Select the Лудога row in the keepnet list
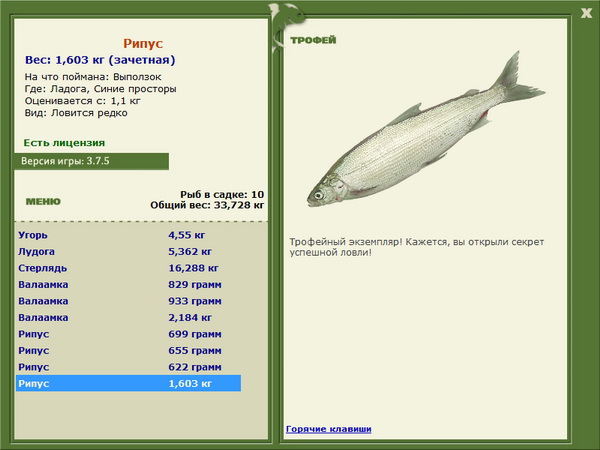 [x=128, y=251]
